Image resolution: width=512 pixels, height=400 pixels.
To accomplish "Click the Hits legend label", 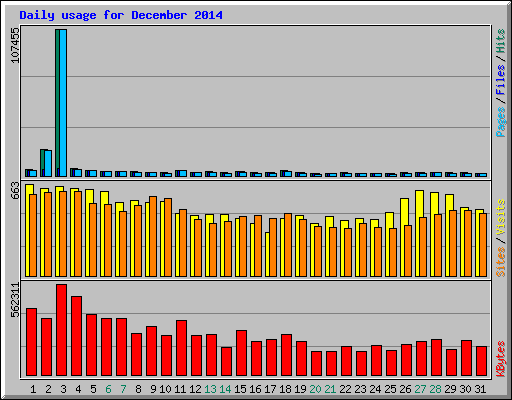I will pyautogui.click(x=501, y=41).
